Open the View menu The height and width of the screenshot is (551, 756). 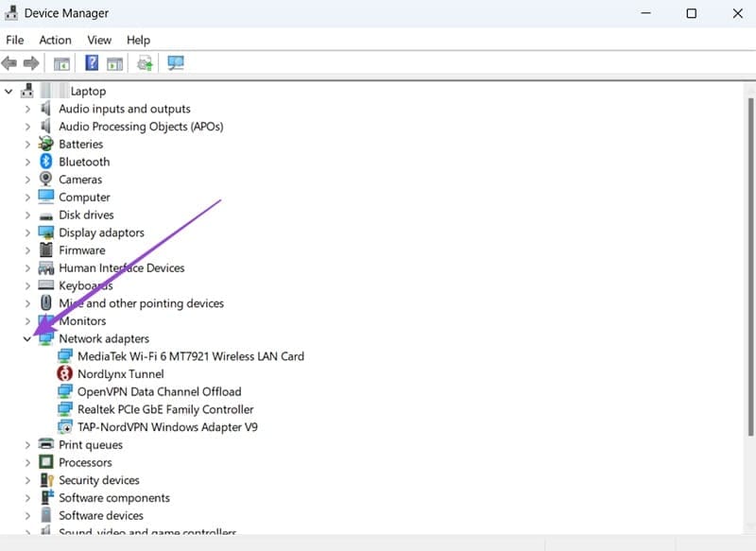[98, 40]
